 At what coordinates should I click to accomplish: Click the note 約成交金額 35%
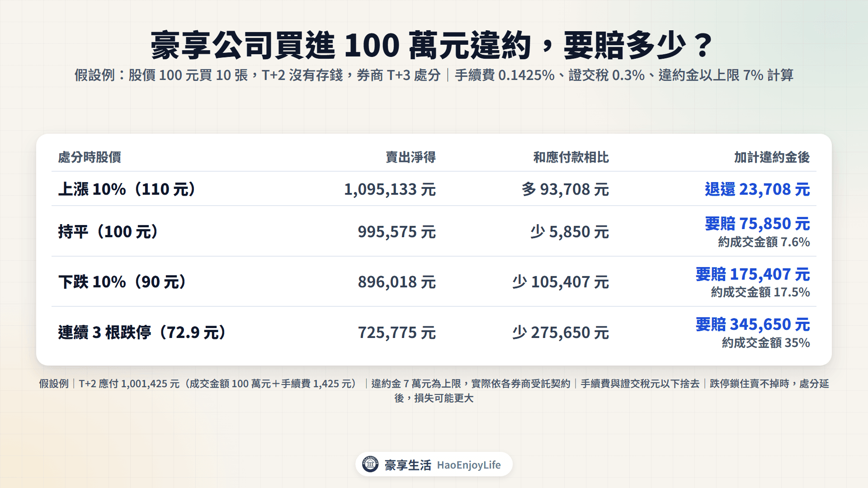766,343
